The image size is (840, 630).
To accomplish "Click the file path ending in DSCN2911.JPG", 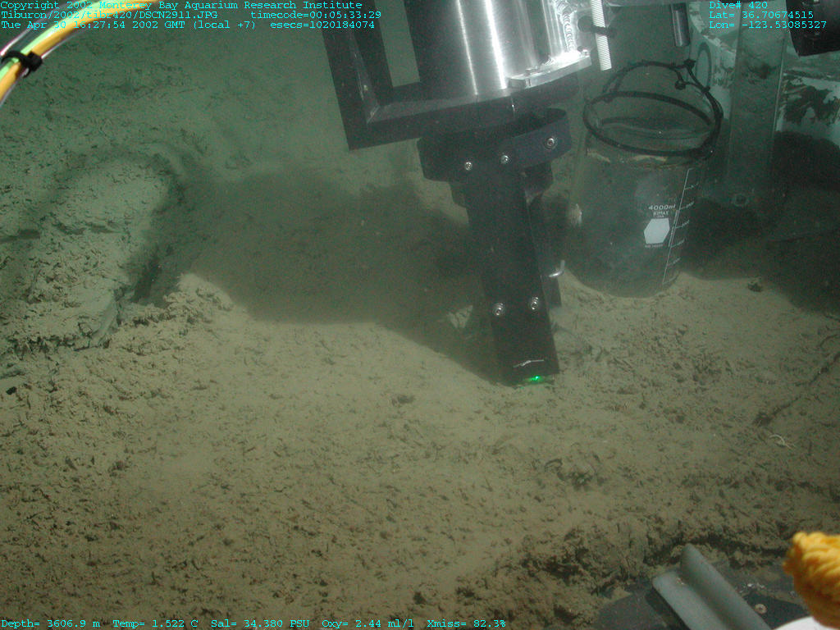I will (x=109, y=15).
